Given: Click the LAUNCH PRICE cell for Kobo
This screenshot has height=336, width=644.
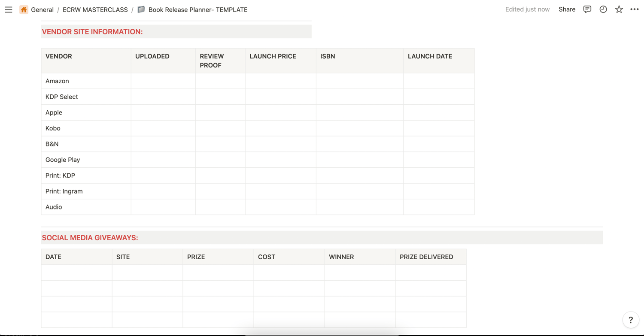Looking at the screenshot, I should coord(280,128).
